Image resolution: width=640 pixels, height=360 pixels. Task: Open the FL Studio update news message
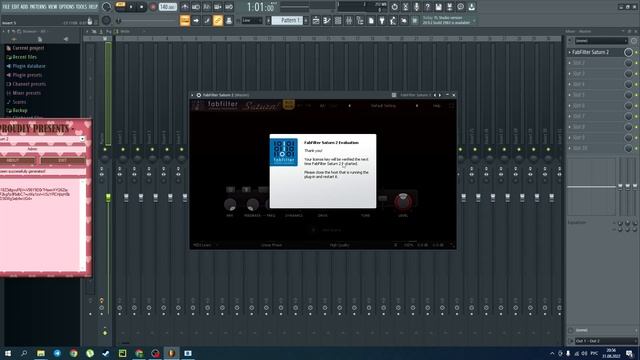(447, 20)
